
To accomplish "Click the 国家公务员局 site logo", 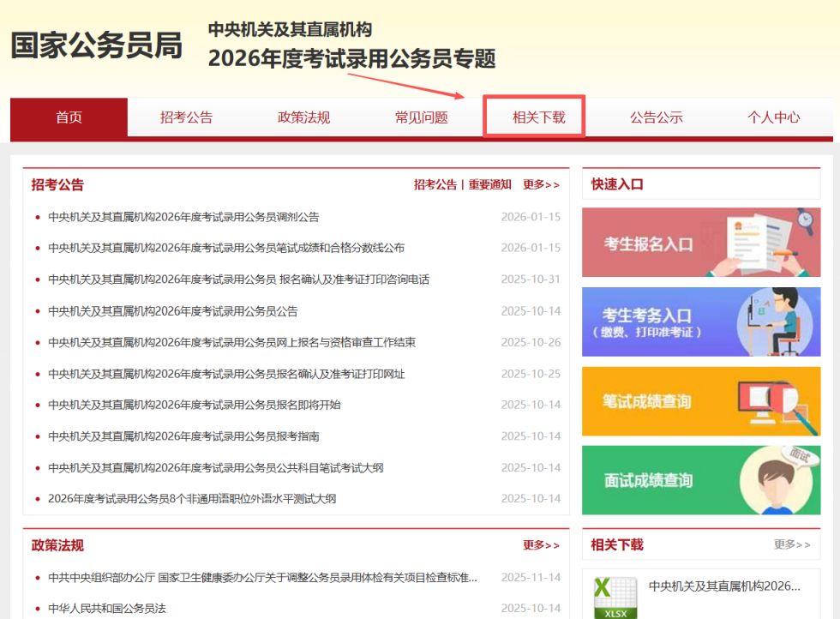I will [97, 45].
